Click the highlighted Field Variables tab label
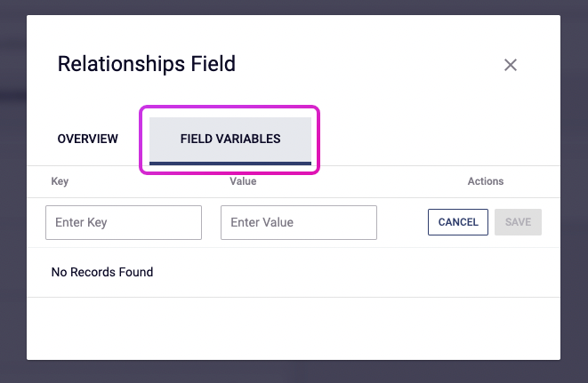Viewport: 588px width, 383px height. click(x=230, y=140)
